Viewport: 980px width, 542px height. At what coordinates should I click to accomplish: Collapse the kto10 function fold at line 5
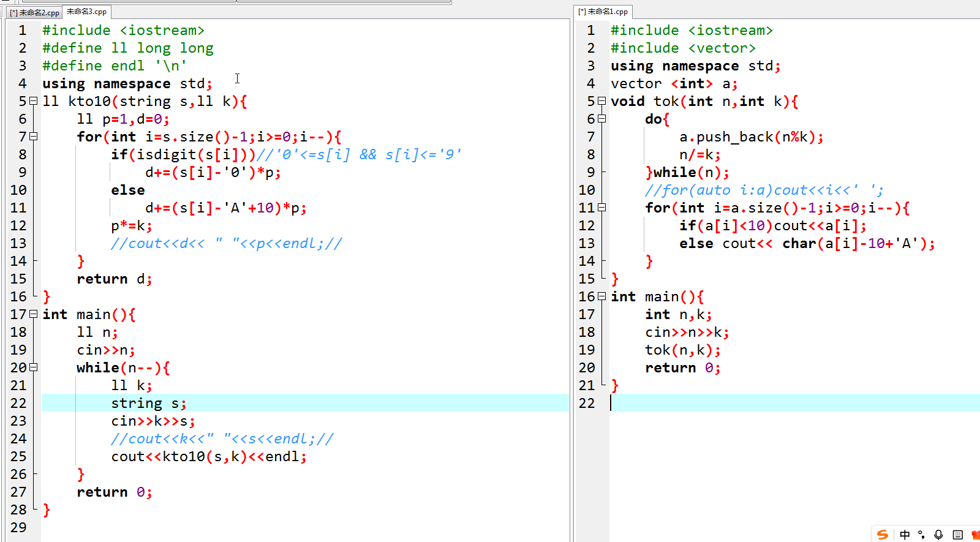click(34, 102)
